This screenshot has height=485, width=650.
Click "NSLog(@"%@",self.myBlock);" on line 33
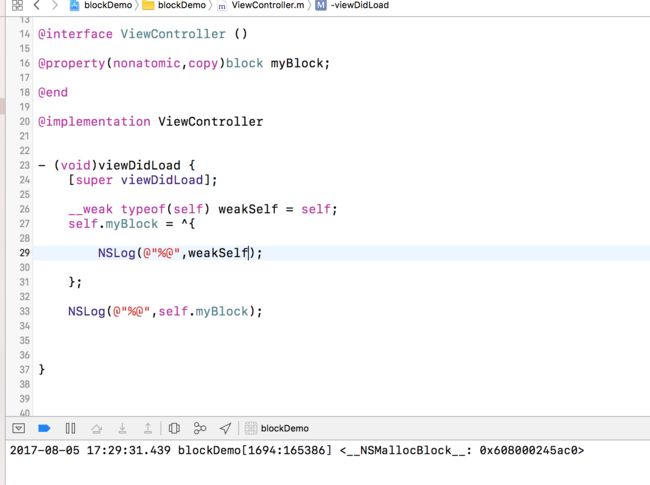pos(165,311)
